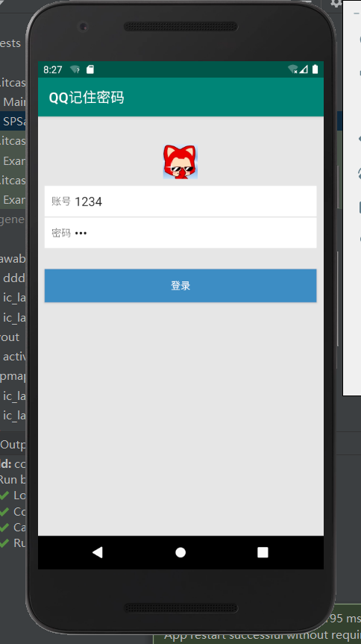Tap the square recent apps button
The height and width of the screenshot is (644, 361).
pos(263,552)
